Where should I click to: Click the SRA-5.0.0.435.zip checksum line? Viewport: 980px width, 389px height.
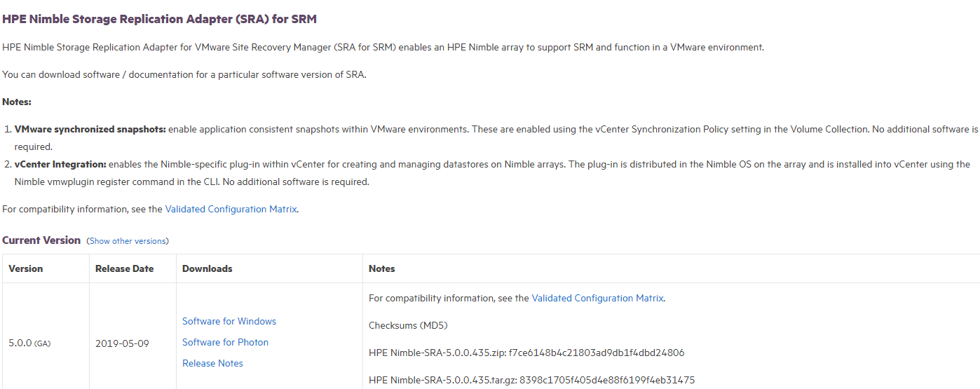pyautogui.click(x=526, y=353)
